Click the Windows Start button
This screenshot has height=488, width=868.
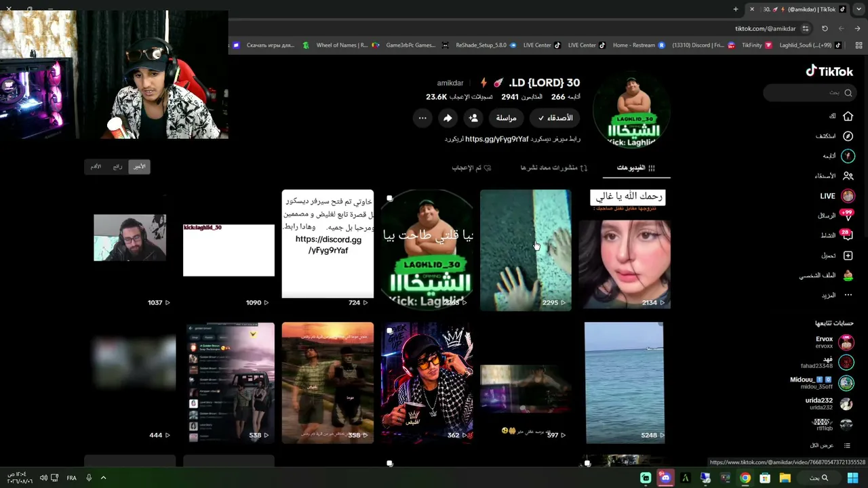click(x=852, y=478)
